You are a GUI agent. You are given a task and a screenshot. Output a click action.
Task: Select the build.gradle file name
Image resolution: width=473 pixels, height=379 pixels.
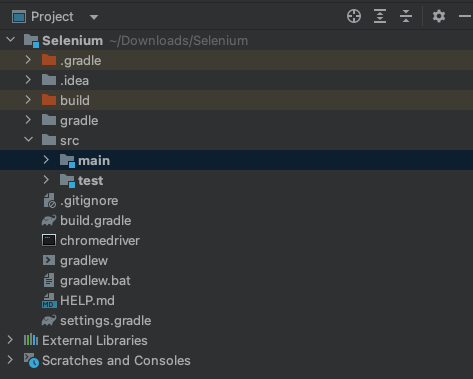point(96,221)
